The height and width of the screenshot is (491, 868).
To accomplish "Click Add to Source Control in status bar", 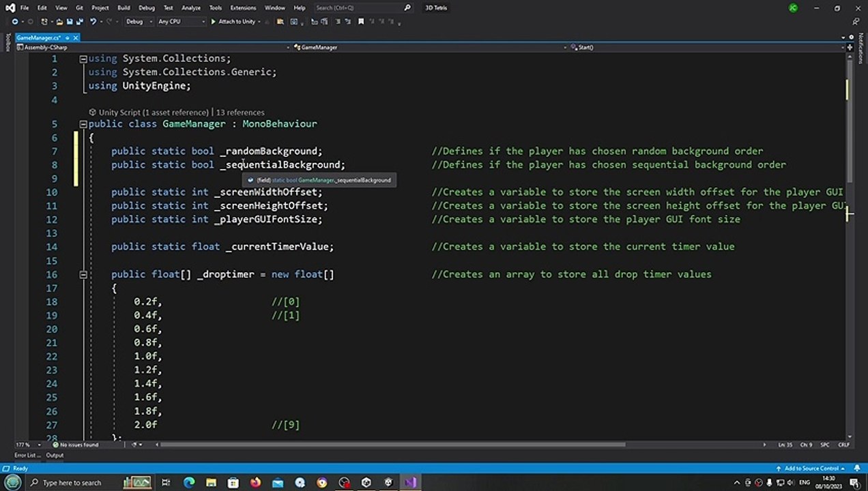I will pos(811,468).
